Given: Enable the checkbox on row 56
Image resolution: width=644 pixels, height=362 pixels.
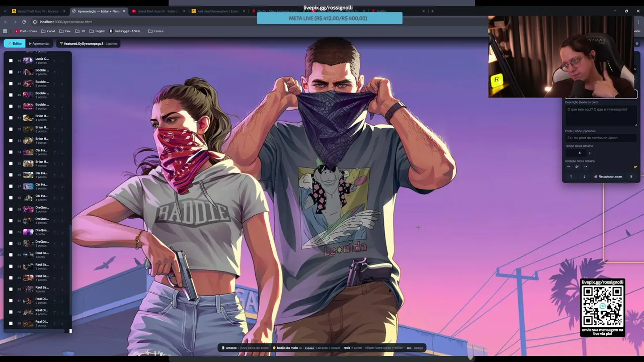Looking at the screenshot, I should 11,175.
